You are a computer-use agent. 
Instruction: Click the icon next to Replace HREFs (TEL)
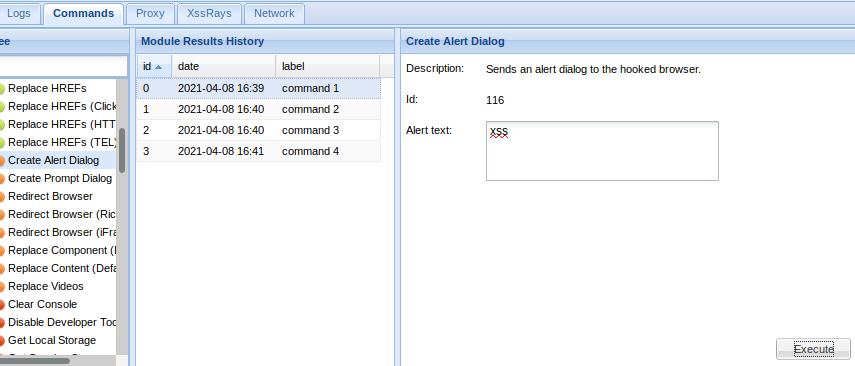(2, 142)
